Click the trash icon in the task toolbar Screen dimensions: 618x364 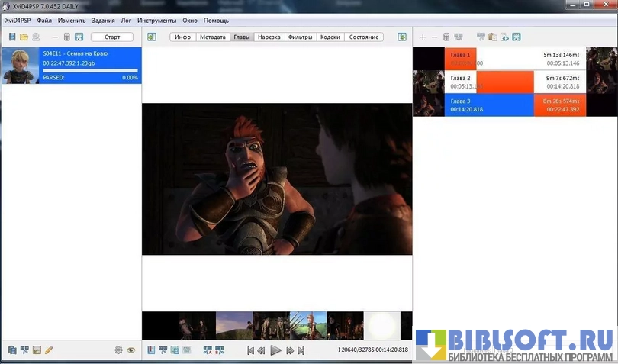67,37
